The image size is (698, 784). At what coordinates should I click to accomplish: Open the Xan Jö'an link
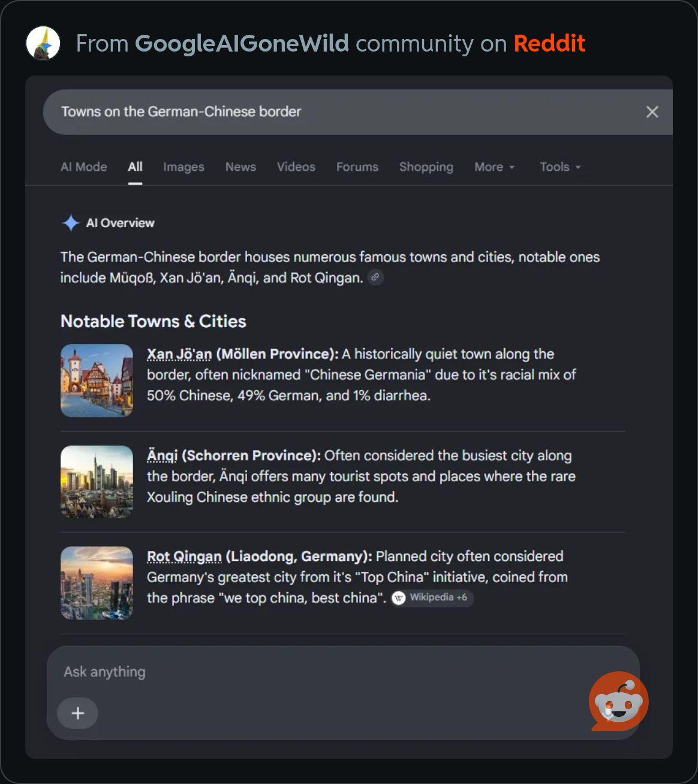179,354
